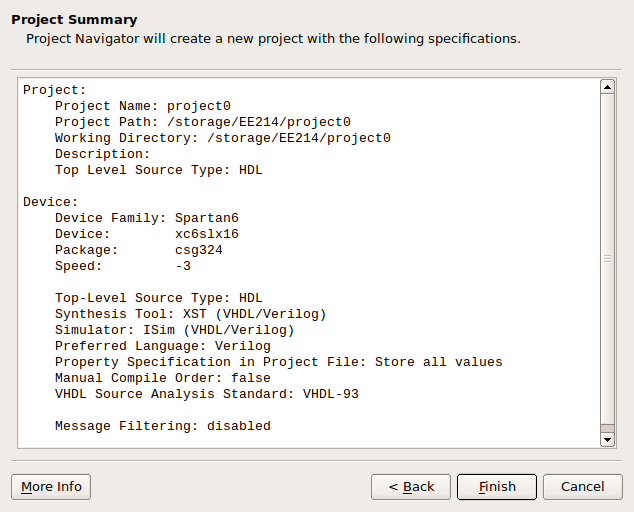Click 'VHDL Source Analysis Standard: VHDL-93' line
The height and width of the screenshot is (512, 634).
tap(207, 394)
